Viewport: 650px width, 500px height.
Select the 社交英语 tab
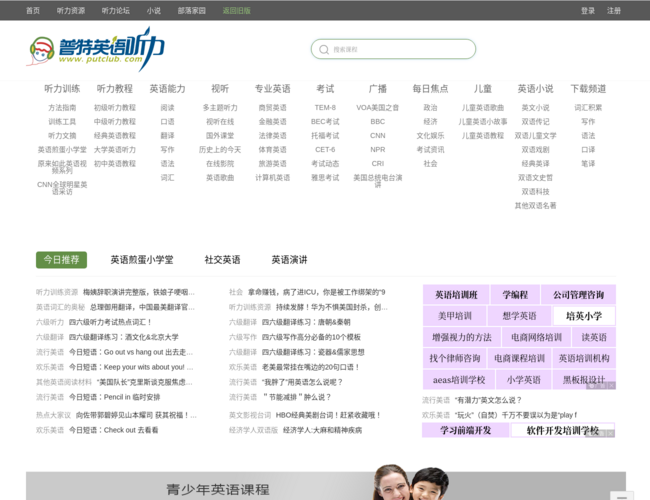pyautogui.click(x=223, y=260)
